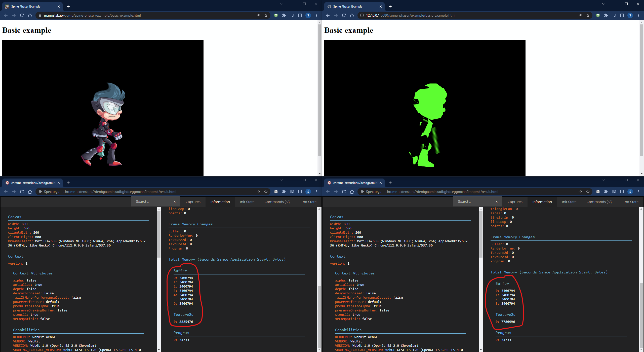Viewport: 644px width, 352px height.
Task: Select the Init State tab
Action: point(247,201)
